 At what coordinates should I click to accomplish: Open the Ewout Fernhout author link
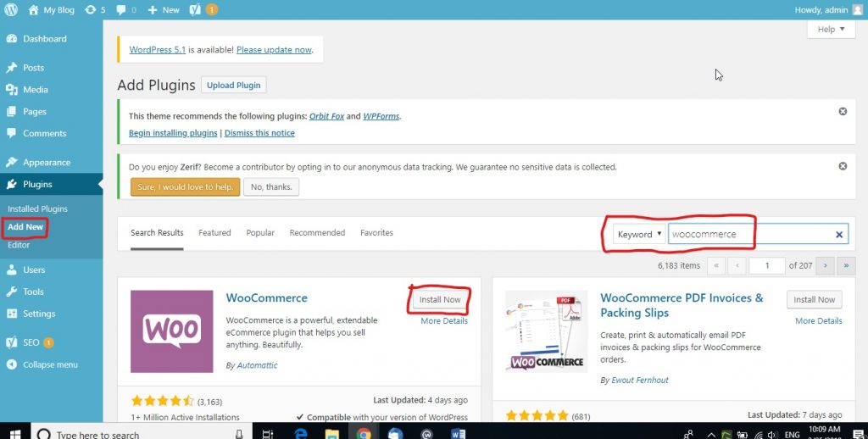click(640, 381)
